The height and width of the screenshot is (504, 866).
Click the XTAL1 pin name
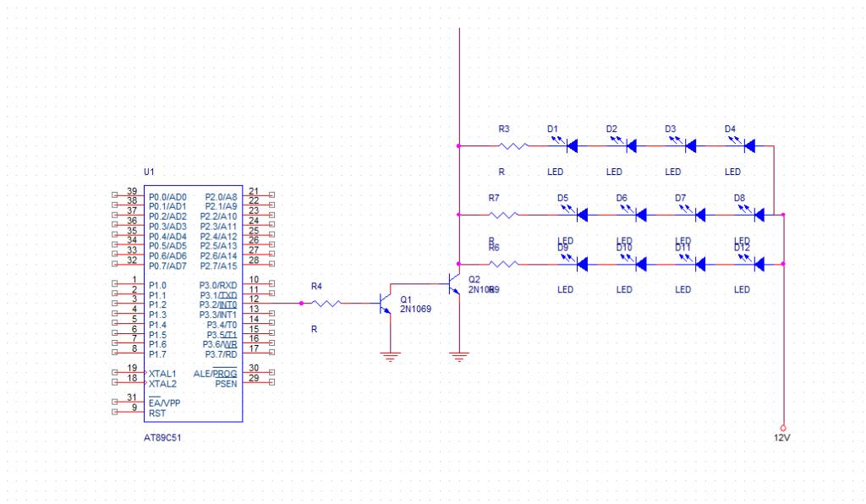pyautogui.click(x=162, y=374)
